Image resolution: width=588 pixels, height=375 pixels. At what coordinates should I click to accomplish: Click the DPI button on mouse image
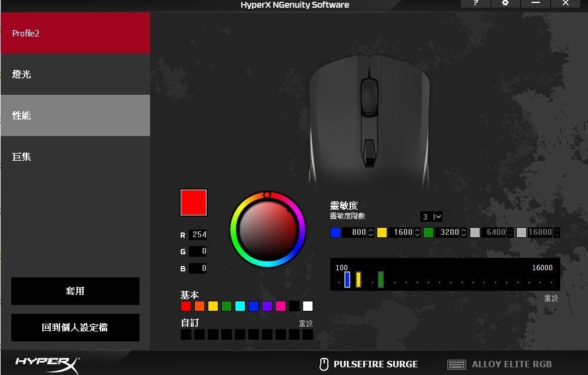click(x=370, y=152)
